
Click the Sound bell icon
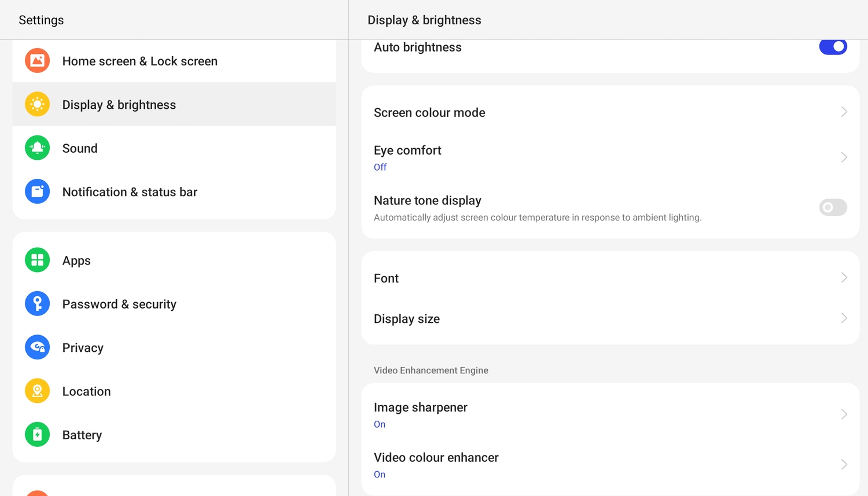pyautogui.click(x=37, y=148)
